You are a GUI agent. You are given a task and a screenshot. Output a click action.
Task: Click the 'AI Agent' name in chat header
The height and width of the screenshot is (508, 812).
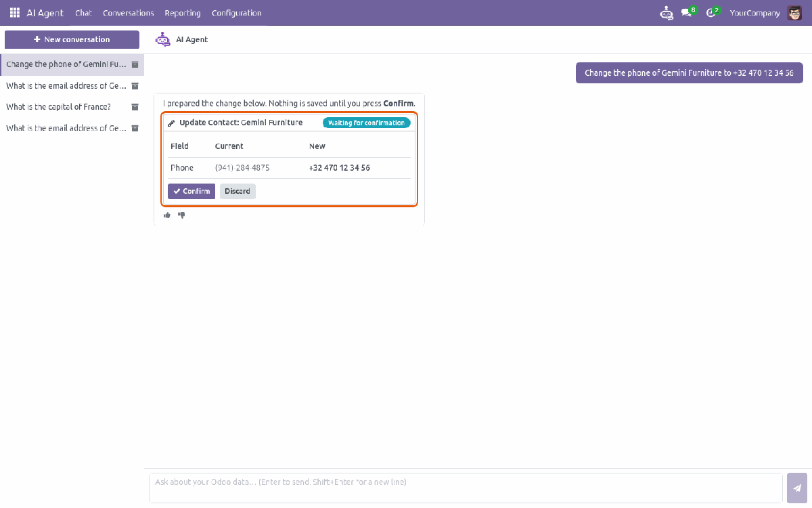(192, 39)
